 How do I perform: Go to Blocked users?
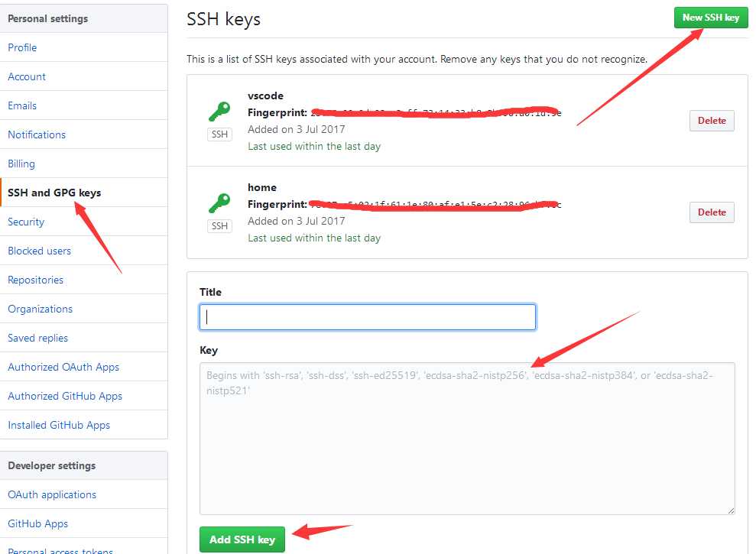point(39,251)
